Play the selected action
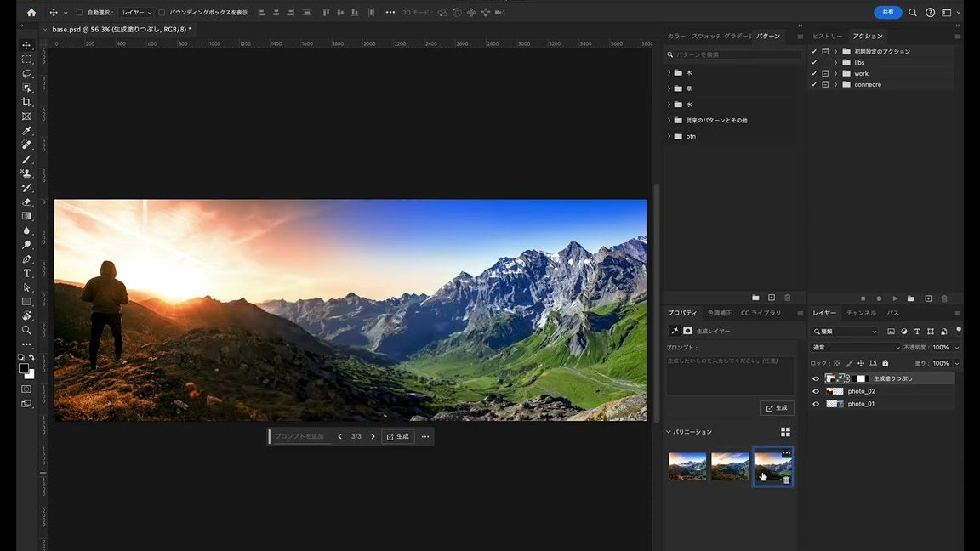 click(895, 298)
